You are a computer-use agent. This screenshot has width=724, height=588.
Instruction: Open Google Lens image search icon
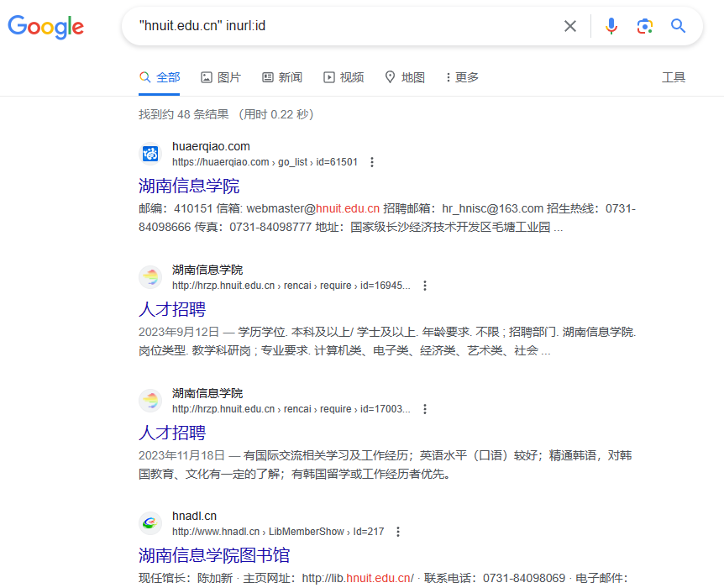[x=644, y=26]
